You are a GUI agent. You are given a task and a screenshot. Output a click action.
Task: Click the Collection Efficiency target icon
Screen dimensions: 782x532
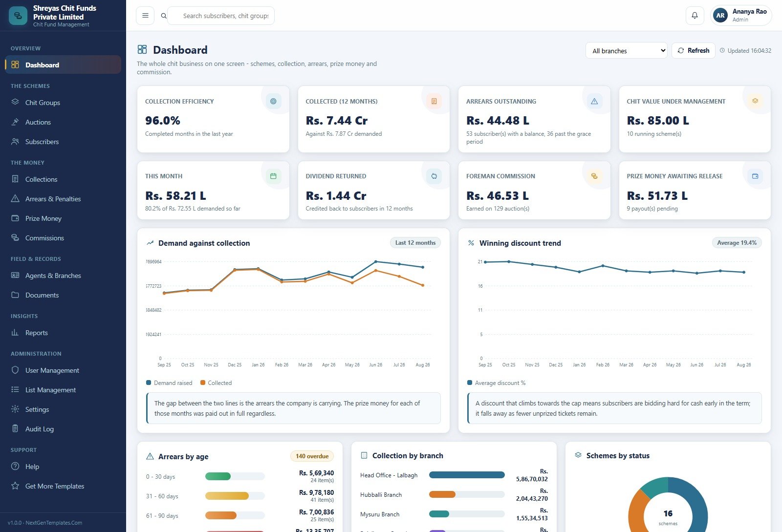273,101
